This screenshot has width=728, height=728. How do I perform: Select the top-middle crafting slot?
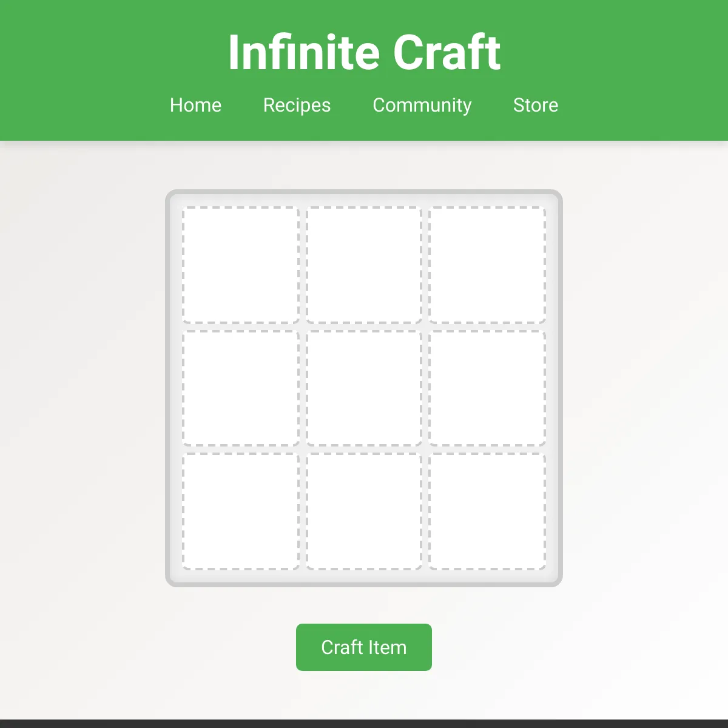(364, 265)
